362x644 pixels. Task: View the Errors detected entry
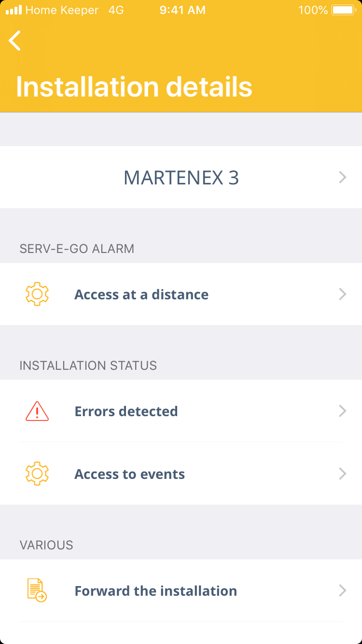click(x=126, y=411)
